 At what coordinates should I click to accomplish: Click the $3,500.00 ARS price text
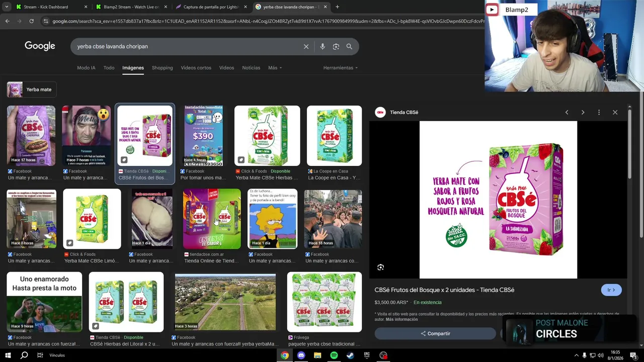point(391,303)
